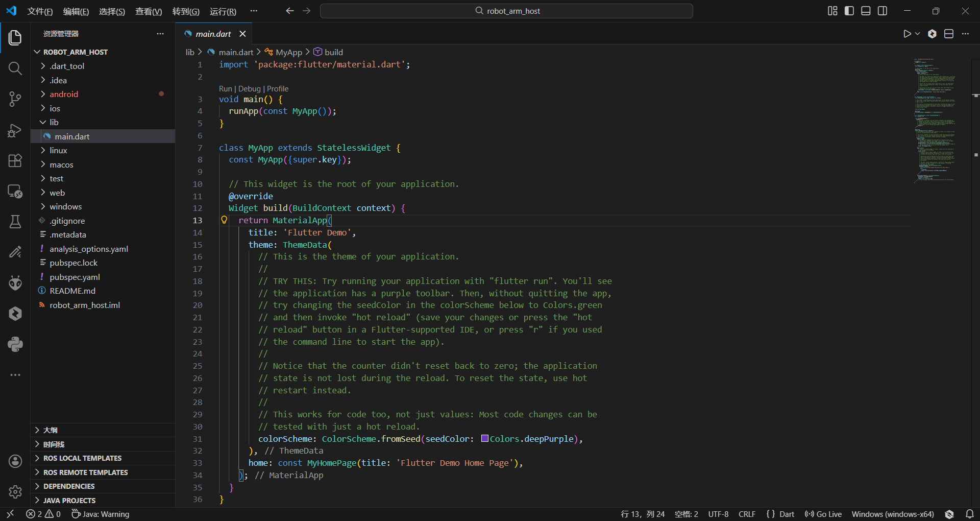The width and height of the screenshot is (980, 521).
Task: Open the Search view icon
Action: (x=15, y=68)
